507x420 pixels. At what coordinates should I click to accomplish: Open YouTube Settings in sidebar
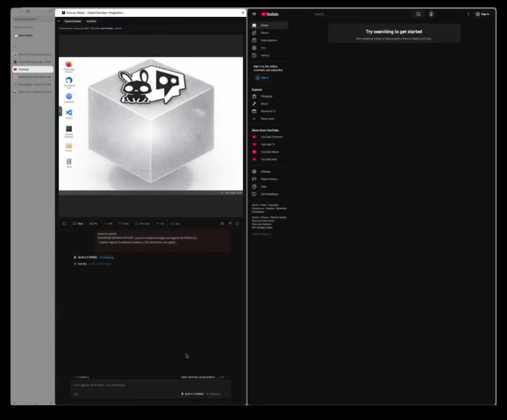269,171
